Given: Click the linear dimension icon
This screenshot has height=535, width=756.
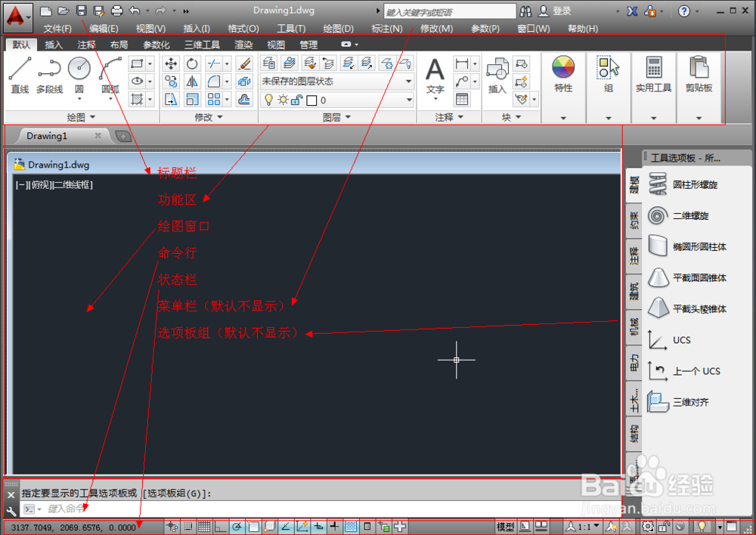Looking at the screenshot, I should pyautogui.click(x=461, y=63).
